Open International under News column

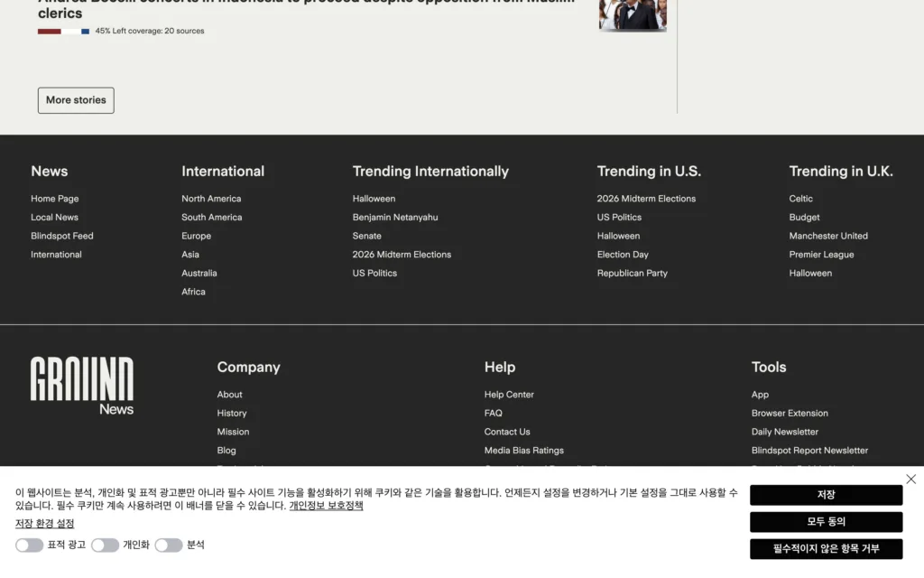coord(56,254)
